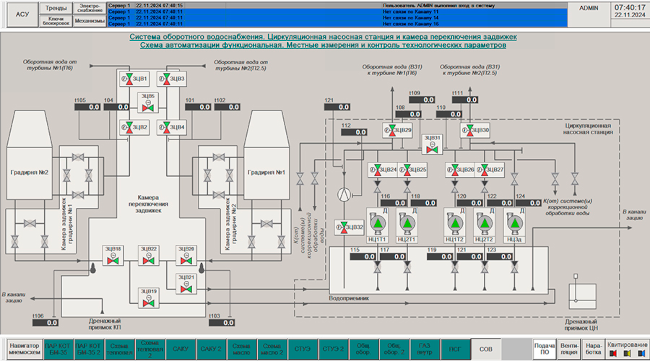Select alarm row 'Нет связи по Каналу 16'
650x361 pixels.
[337, 24]
